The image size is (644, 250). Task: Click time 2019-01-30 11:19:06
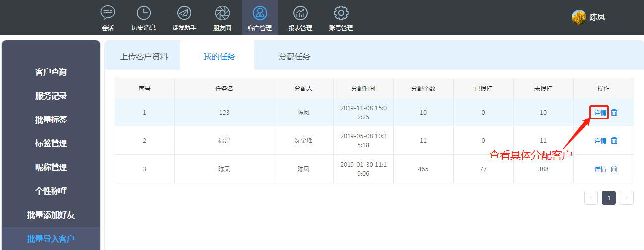(x=363, y=169)
